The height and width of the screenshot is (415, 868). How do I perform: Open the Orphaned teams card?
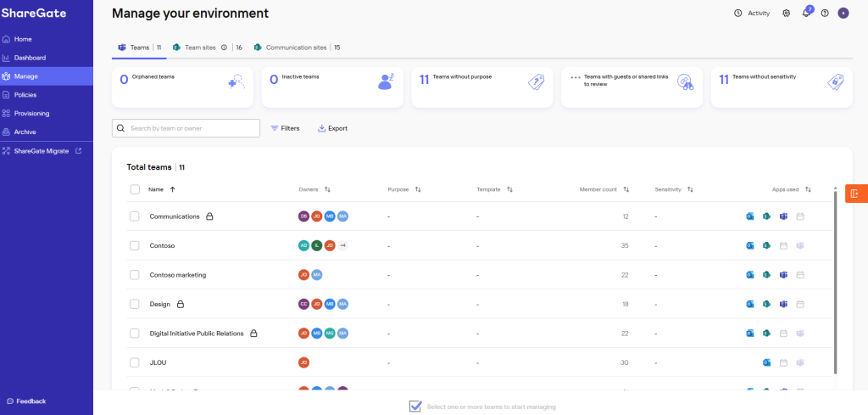[x=183, y=87]
